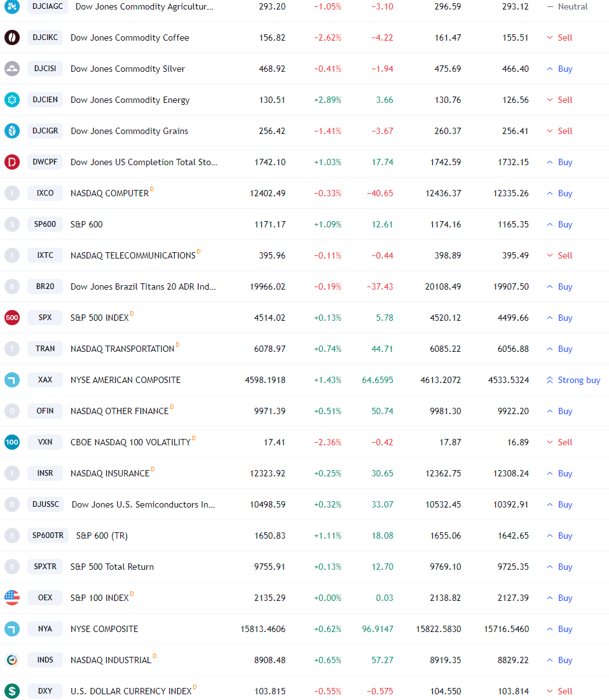Open NYSE AMERICAN COMPOSITE index page

pos(126,380)
